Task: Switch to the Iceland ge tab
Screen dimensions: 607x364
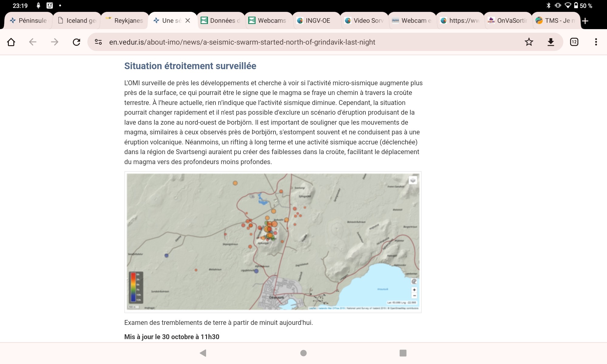Action: coord(77,21)
